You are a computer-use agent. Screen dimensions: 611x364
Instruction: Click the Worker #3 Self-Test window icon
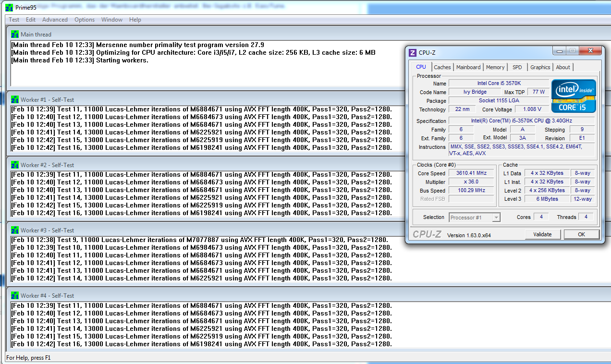15,231
